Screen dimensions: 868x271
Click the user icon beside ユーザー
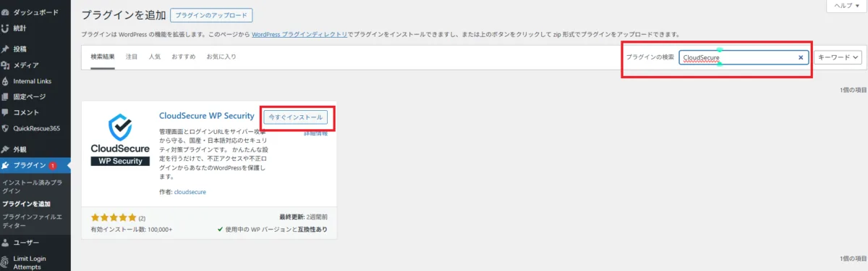(6, 242)
